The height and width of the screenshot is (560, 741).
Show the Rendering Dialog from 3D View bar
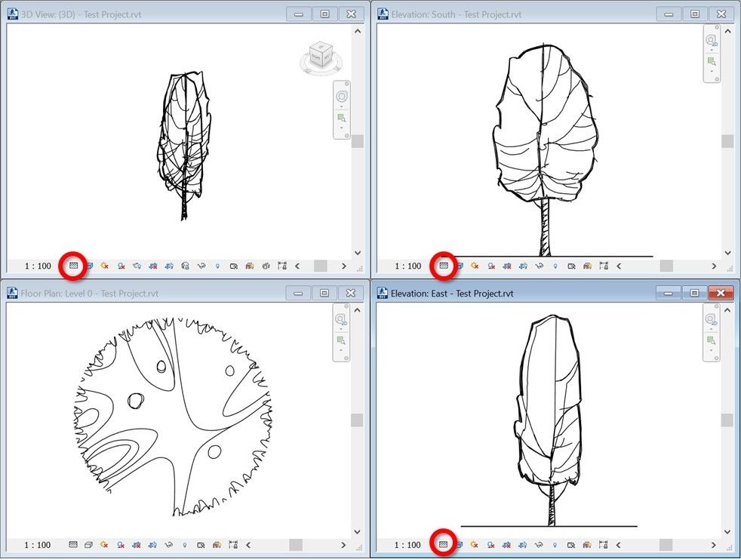point(137,266)
